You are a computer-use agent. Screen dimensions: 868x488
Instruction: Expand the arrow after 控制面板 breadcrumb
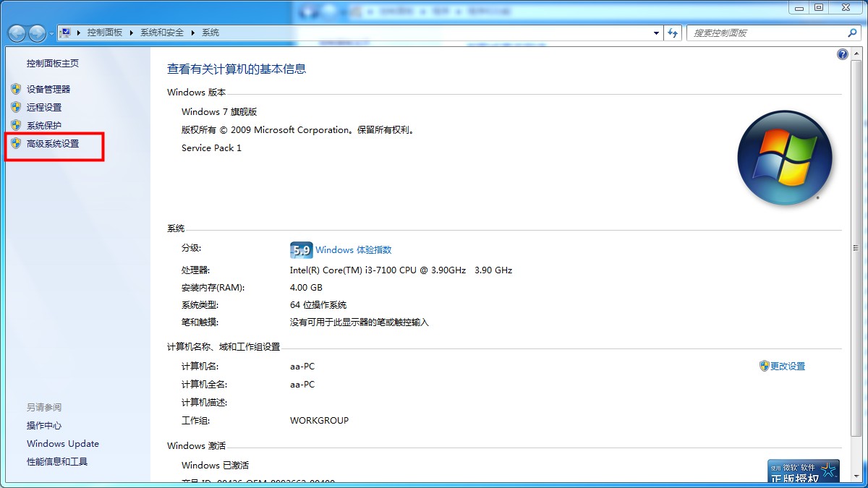[132, 33]
